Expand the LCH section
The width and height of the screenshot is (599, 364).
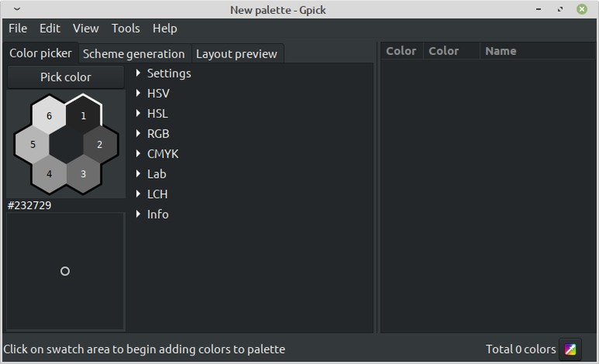pyautogui.click(x=152, y=194)
